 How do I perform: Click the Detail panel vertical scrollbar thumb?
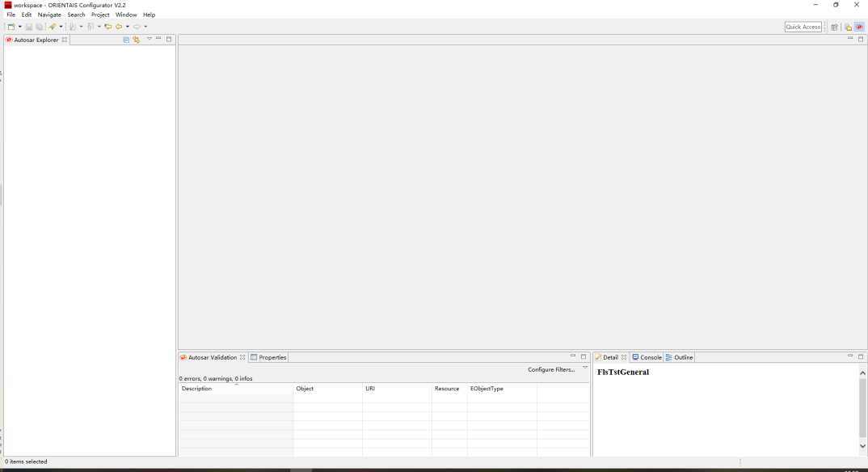coord(862,408)
